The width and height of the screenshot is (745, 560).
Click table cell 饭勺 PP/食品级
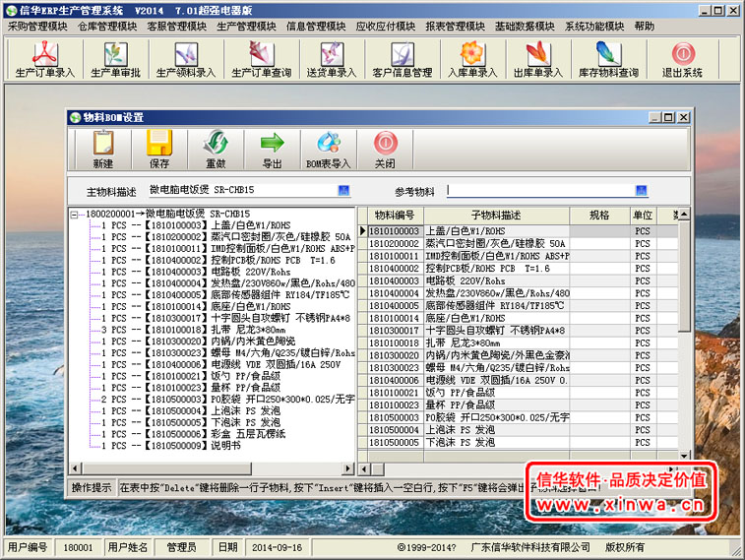[x=497, y=393]
